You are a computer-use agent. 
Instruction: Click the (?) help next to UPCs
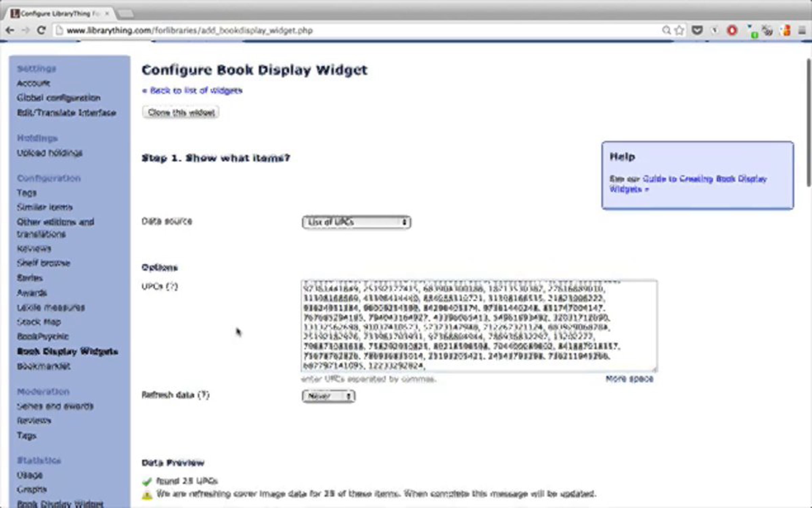click(172, 287)
